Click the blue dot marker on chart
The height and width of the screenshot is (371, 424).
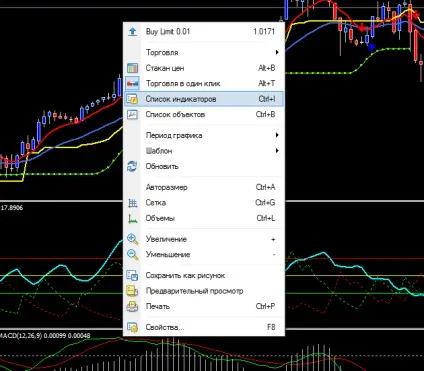click(372, 47)
